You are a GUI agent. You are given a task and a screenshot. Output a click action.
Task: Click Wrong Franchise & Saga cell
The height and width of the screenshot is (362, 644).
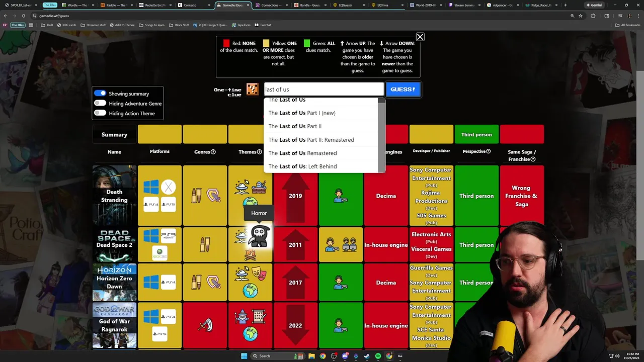pyautogui.click(x=522, y=196)
